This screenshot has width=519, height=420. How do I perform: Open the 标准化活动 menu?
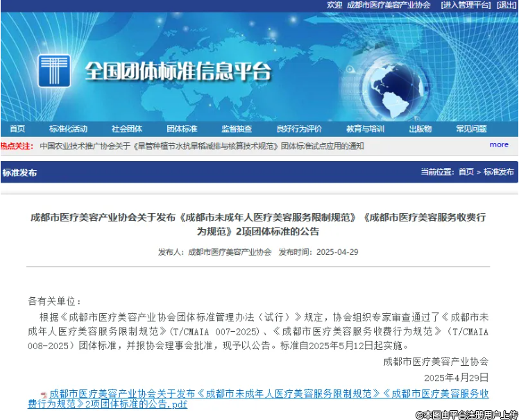pyautogui.click(x=68, y=129)
